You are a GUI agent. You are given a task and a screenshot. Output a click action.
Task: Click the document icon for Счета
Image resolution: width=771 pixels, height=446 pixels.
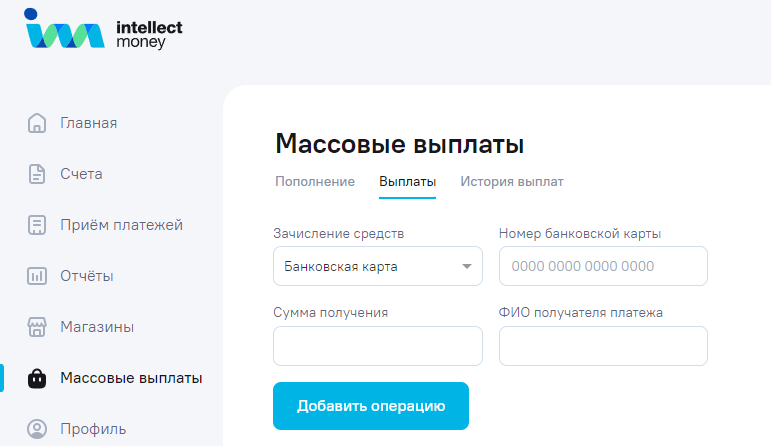[37, 174]
